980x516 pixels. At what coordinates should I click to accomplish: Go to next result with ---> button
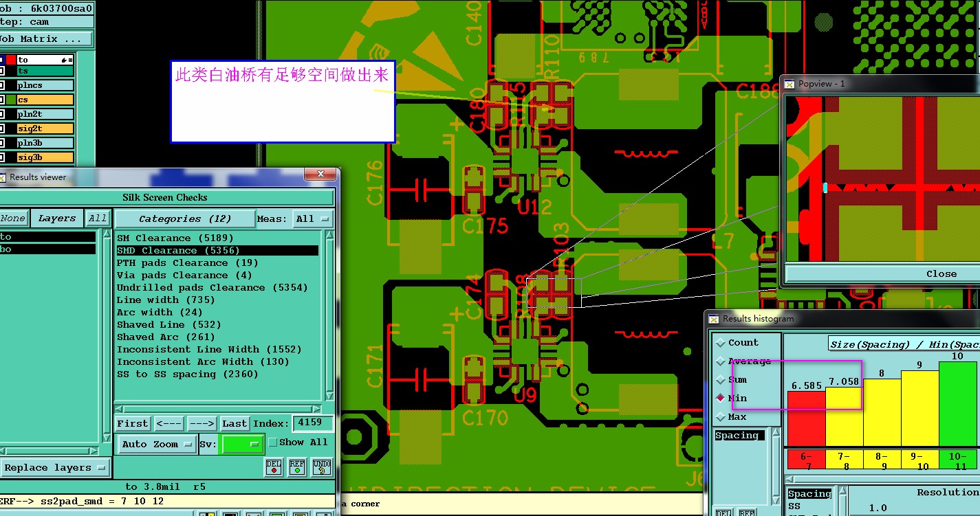click(202, 424)
